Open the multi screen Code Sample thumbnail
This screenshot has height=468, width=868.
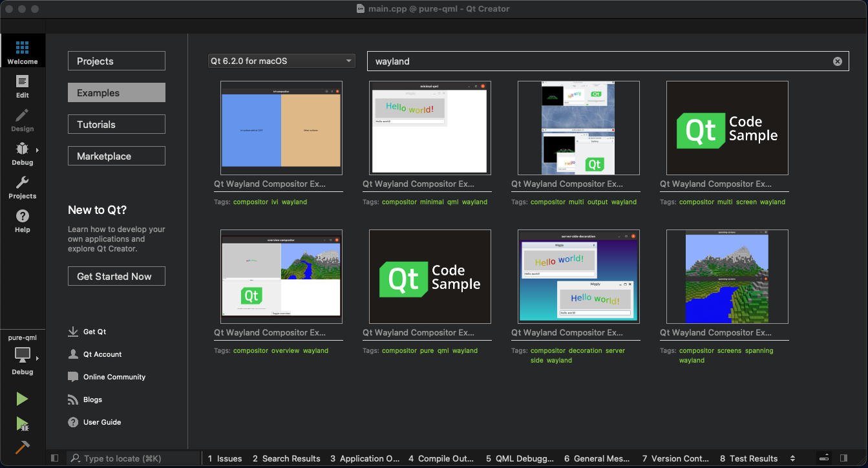727,128
